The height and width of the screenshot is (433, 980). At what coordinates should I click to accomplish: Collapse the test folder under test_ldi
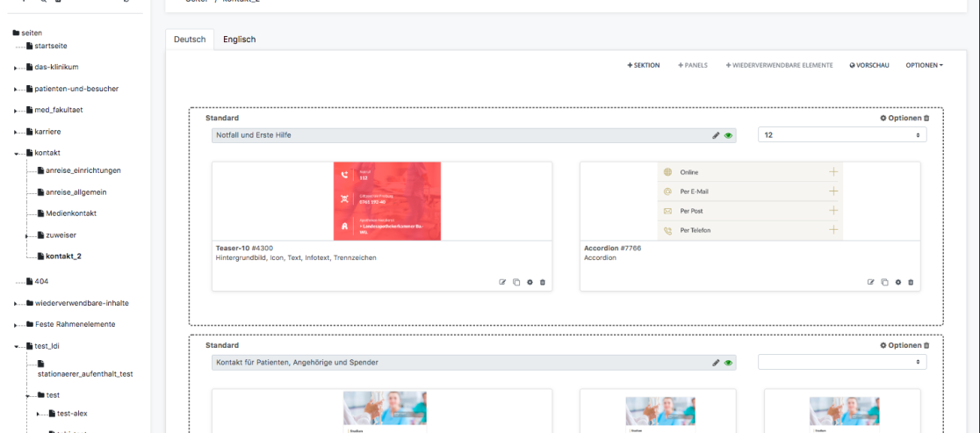(27, 395)
